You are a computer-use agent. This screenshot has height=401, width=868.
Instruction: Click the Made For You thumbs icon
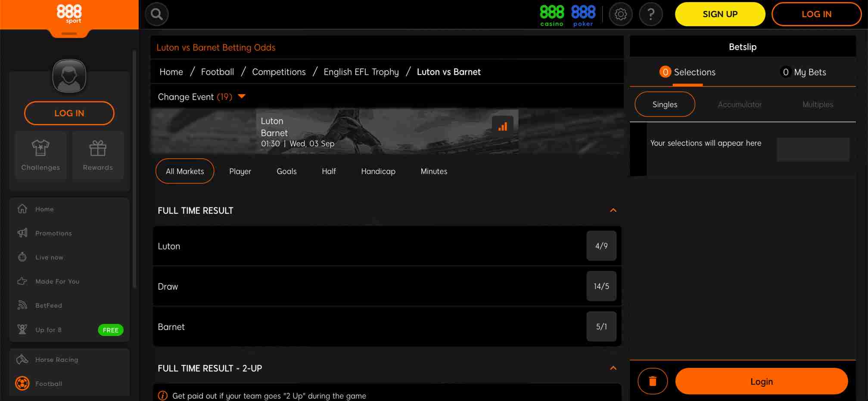(22, 281)
